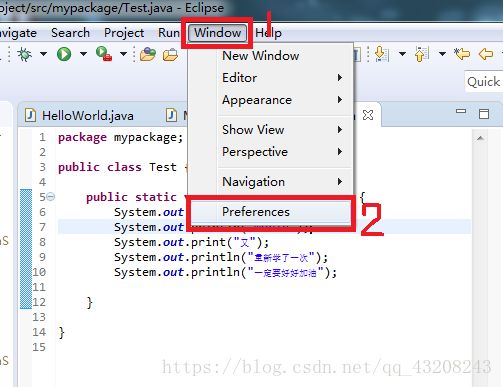The width and height of the screenshot is (503, 387).
Task: Expand the Perspective submenu
Action: (x=269, y=152)
